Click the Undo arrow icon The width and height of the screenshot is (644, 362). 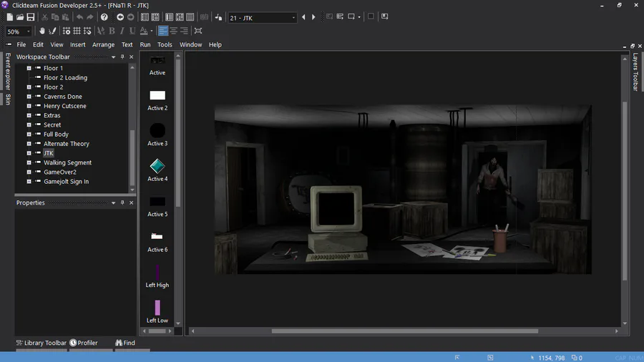click(x=79, y=17)
